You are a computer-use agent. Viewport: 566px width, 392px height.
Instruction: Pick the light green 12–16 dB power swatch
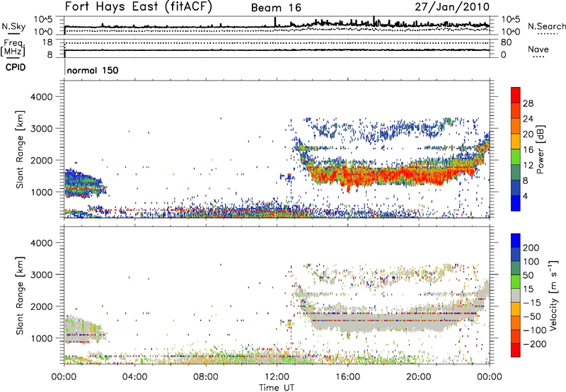(x=516, y=157)
